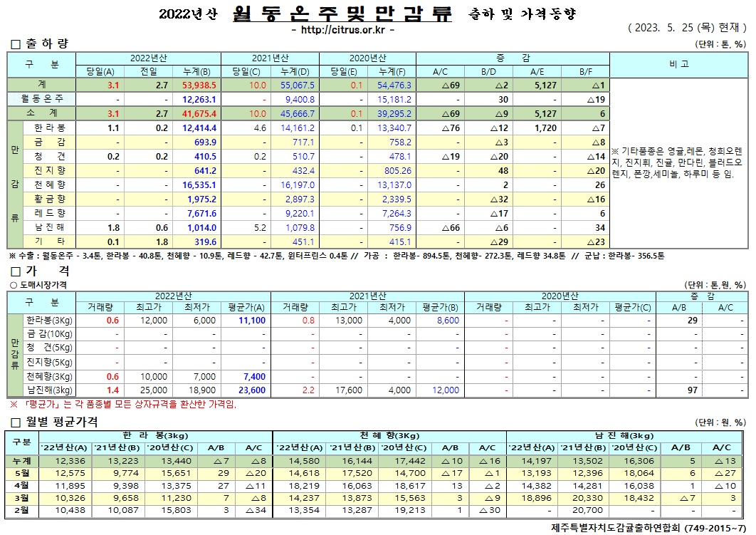
Task: Click the 5월 row label
Action: click(21, 474)
